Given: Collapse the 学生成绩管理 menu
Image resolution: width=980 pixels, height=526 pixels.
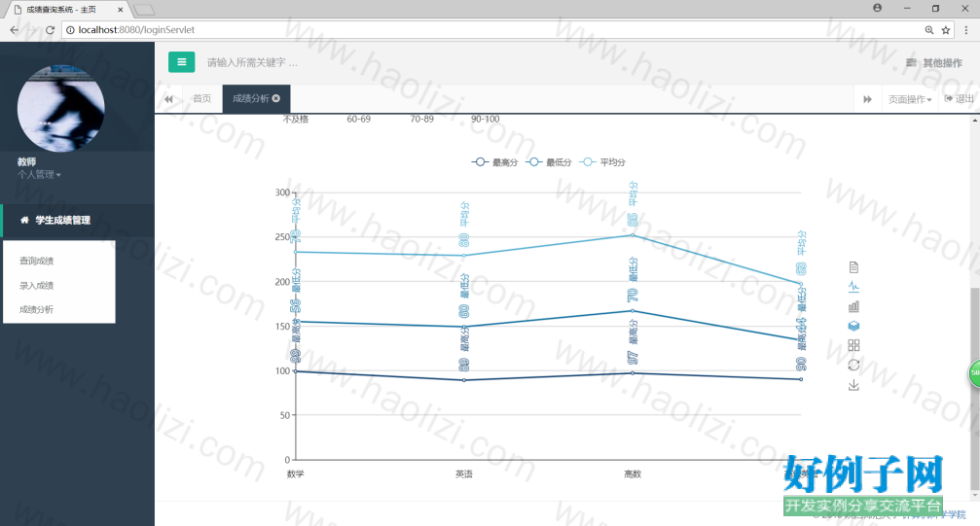Looking at the screenshot, I should pyautogui.click(x=62, y=220).
